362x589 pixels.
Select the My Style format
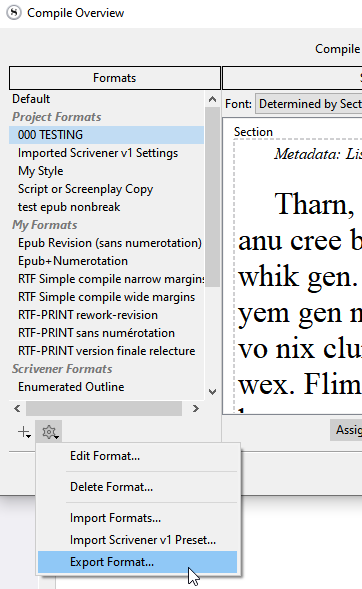click(106, 171)
